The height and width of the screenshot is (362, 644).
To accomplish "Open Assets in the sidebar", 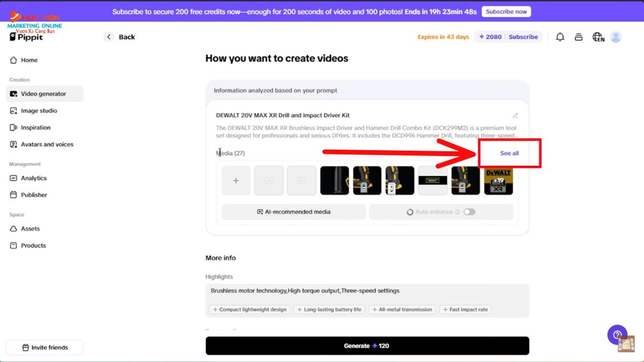I will coord(45,228).
